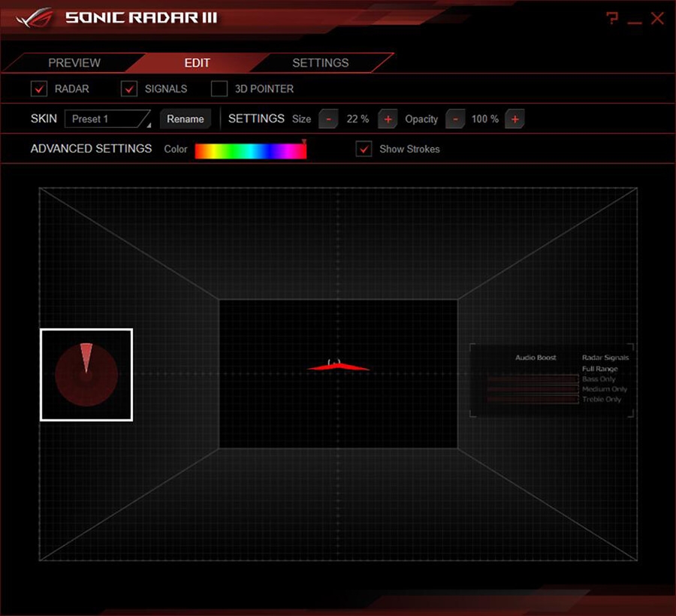Close the Sonic Radar III window

tap(657, 18)
